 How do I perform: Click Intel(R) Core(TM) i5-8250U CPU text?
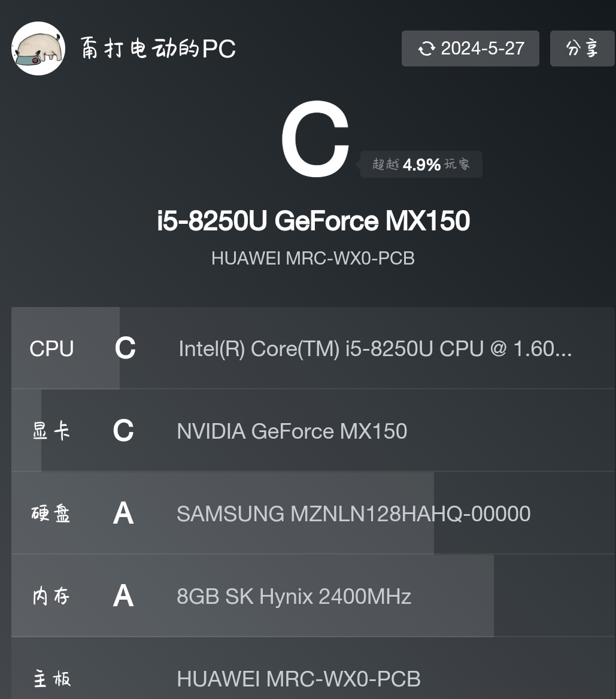pyautogui.click(x=375, y=349)
